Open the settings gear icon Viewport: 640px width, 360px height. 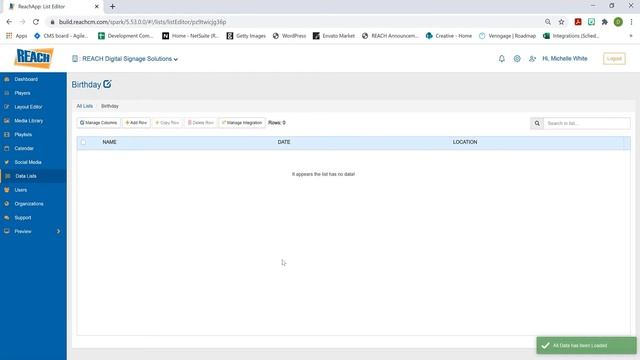517,59
